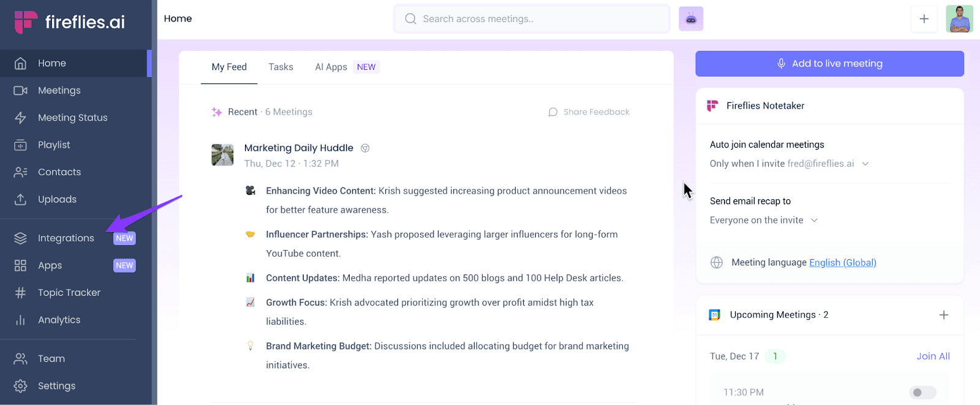Click Add to live meeting button
Image resolution: width=980 pixels, height=405 pixels.
point(829,64)
